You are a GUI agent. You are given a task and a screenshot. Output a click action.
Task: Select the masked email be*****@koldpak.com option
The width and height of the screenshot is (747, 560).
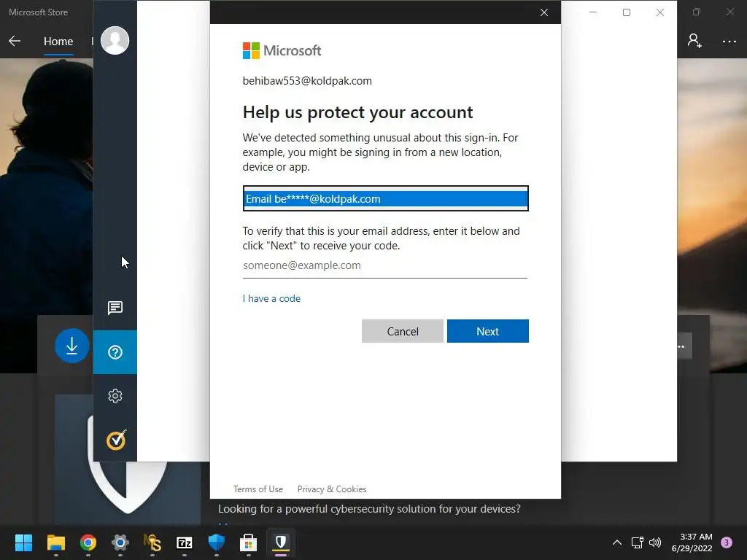(385, 198)
